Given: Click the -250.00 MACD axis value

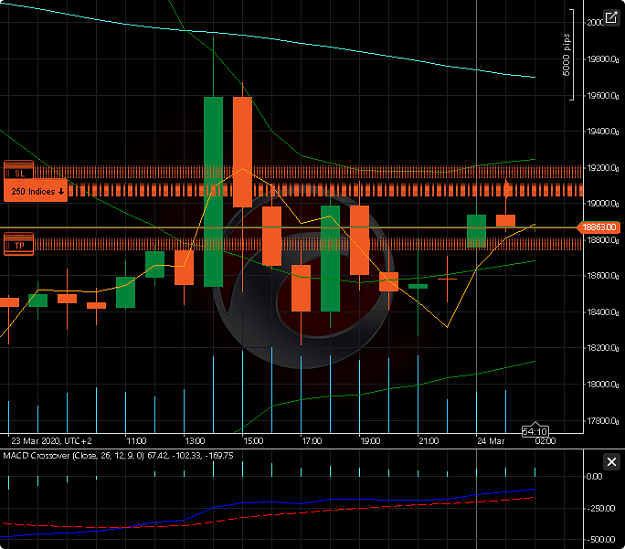Looking at the screenshot, I should 600,509.
